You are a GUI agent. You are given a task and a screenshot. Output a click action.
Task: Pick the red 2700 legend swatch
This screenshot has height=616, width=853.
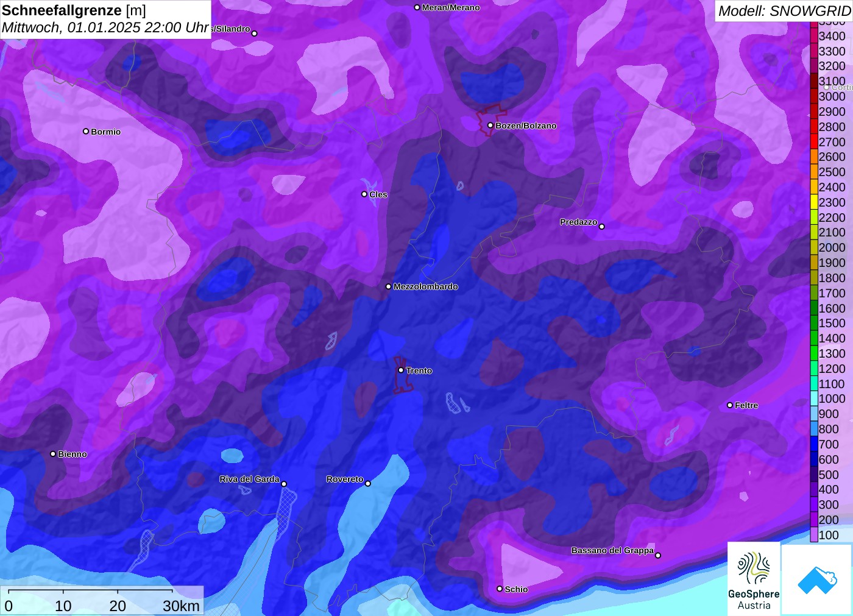pos(814,141)
